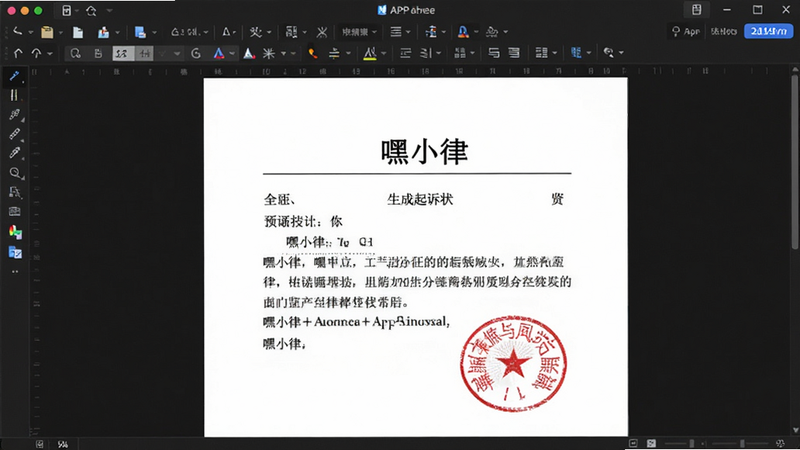Open the font name combo box in toolbar
Screen dimensions: 800x450
[x=359, y=32]
